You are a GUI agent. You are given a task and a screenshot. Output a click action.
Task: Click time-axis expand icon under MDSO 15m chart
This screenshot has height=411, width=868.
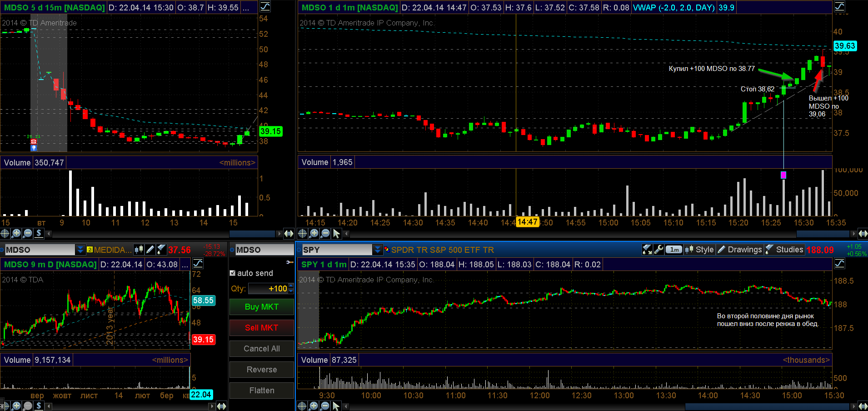(x=289, y=234)
